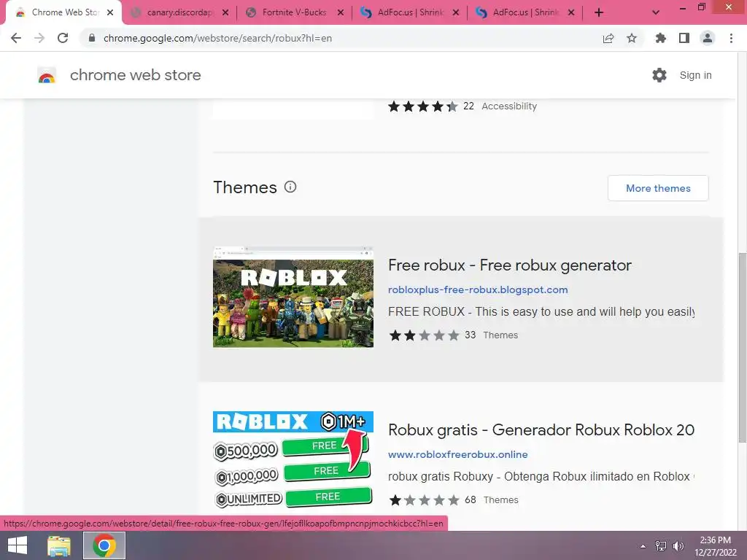Screen dimensions: 747x560
Task: Click the one-star rating of Robux gratis
Action: (424, 500)
